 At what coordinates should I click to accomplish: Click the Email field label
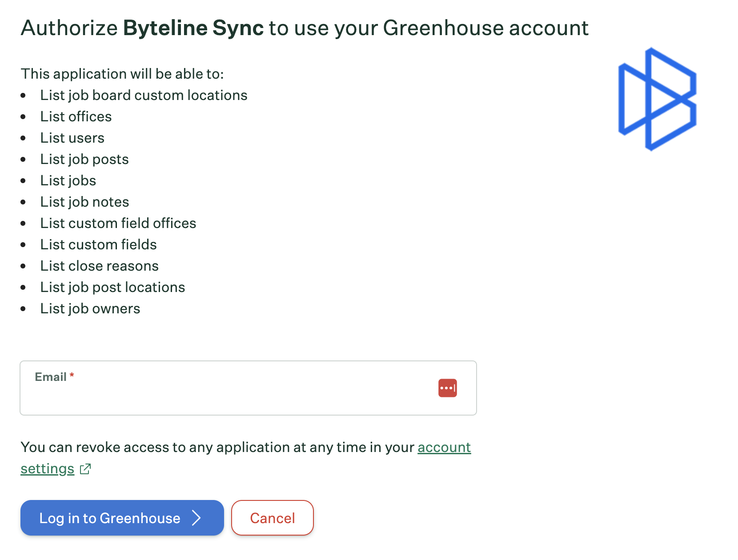(51, 377)
